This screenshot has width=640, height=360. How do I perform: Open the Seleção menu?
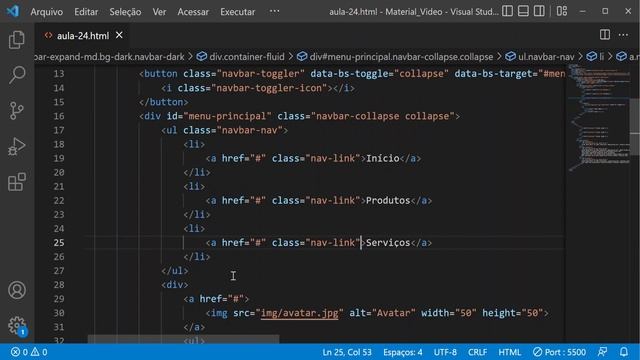[x=125, y=12]
